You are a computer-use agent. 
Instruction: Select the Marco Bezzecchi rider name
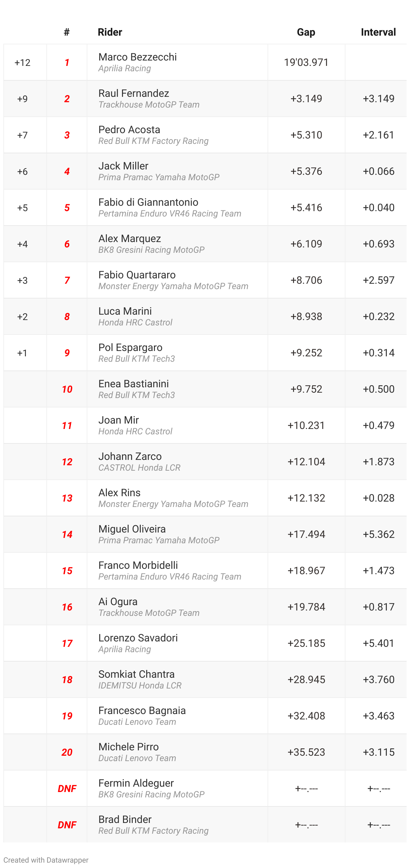[137, 57]
